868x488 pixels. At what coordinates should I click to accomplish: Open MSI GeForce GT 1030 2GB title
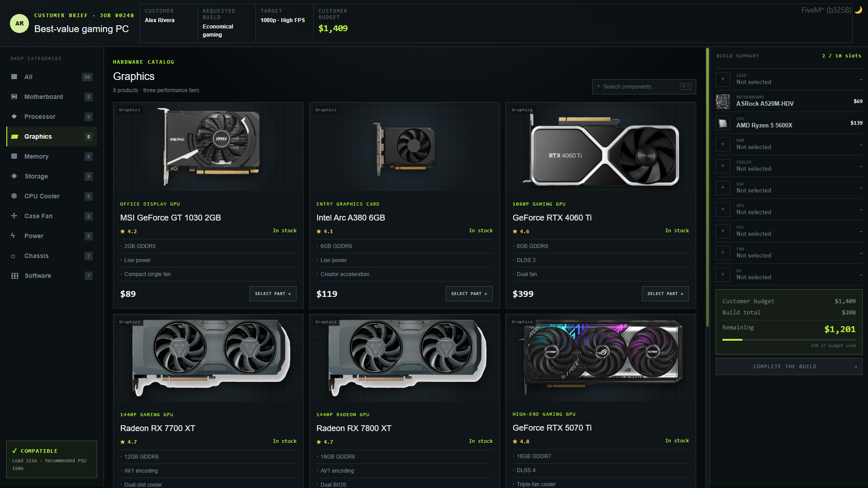(170, 218)
